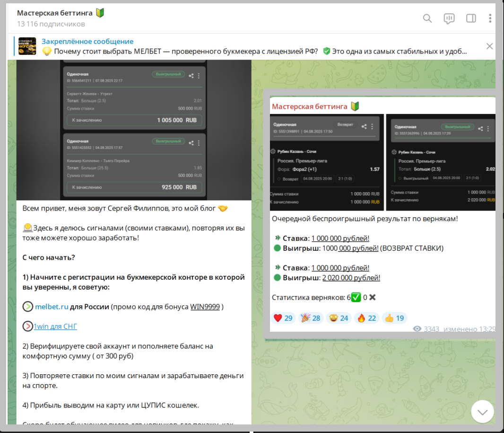Open the 1win для СНГ link
Viewport: 504px width, 433px height.
pyautogui.click(x=55, y=326)
